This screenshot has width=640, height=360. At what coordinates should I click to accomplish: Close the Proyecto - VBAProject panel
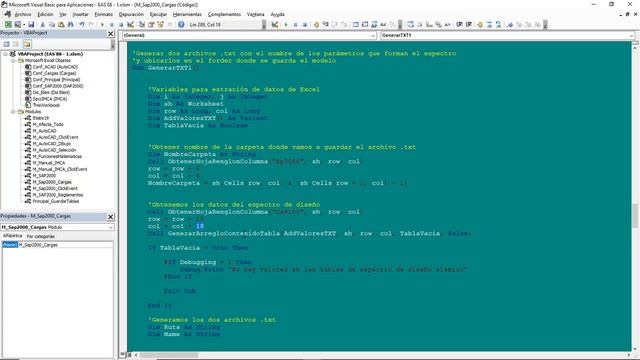[x=111, y=34]
